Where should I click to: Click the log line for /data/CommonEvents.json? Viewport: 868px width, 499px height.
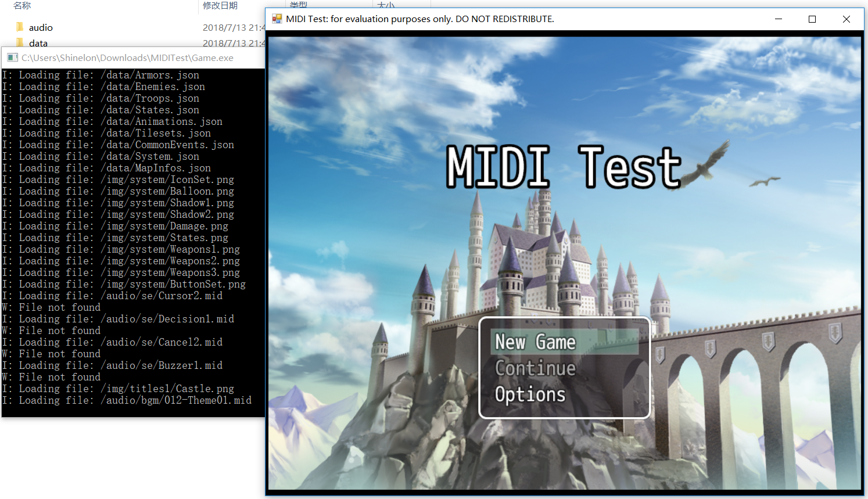(118, 145)
